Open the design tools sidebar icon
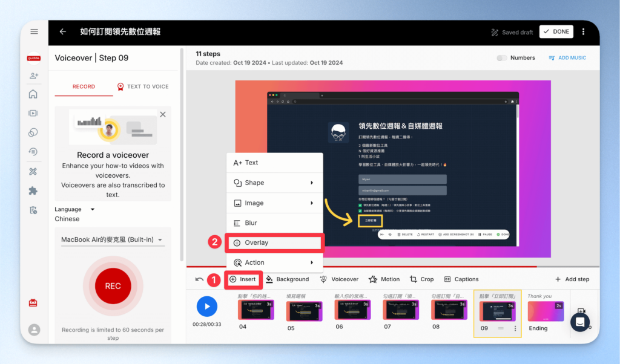 pos(33,171)
